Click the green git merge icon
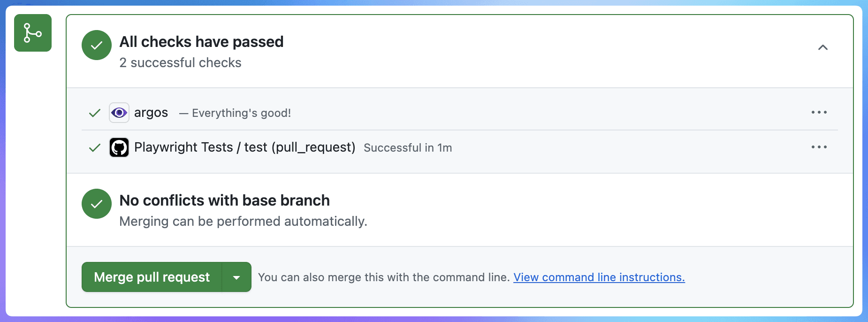Viewport: 868px width, 322px height. [x=33, y=33]
